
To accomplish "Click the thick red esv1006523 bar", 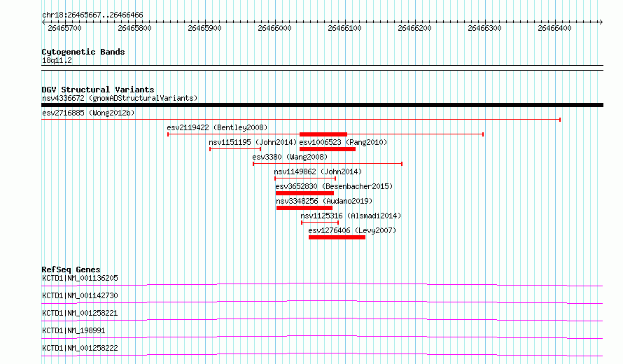I will pyautogui.click(x=328, y=149).
